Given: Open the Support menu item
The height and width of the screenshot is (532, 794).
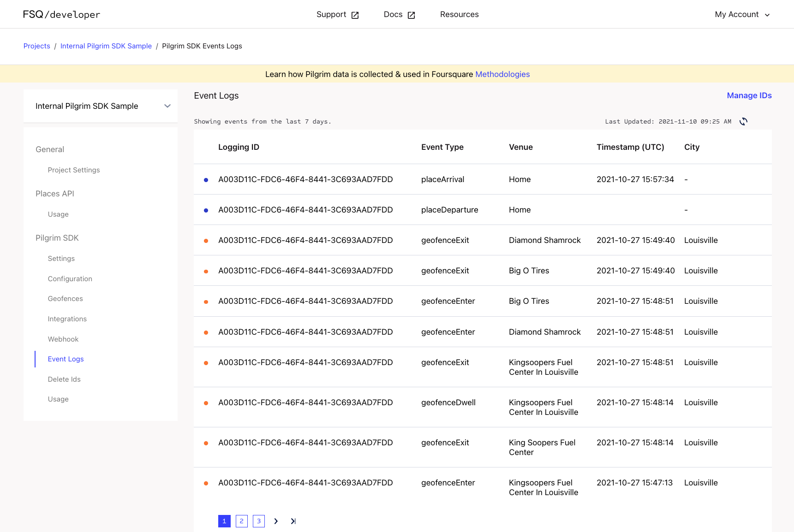Looking at the screenshot, I should (x=331, y=14).
